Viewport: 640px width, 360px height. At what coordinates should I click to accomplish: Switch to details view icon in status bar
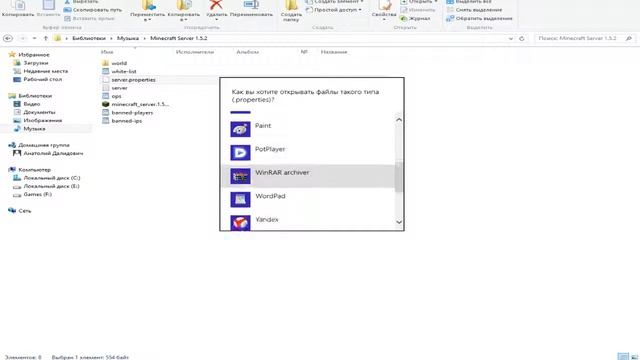point(623,357)
